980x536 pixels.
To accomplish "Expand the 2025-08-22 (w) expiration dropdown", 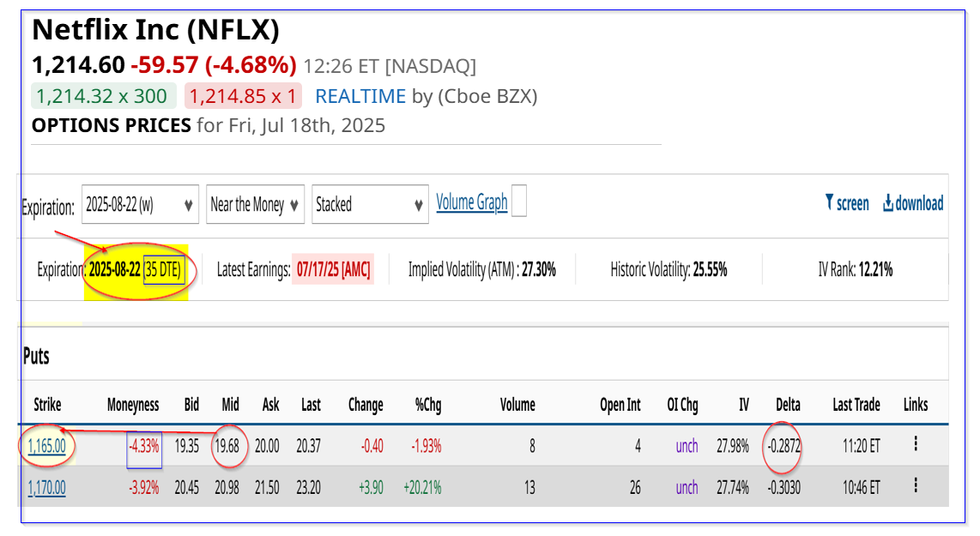I will click(x=140, y=204).
